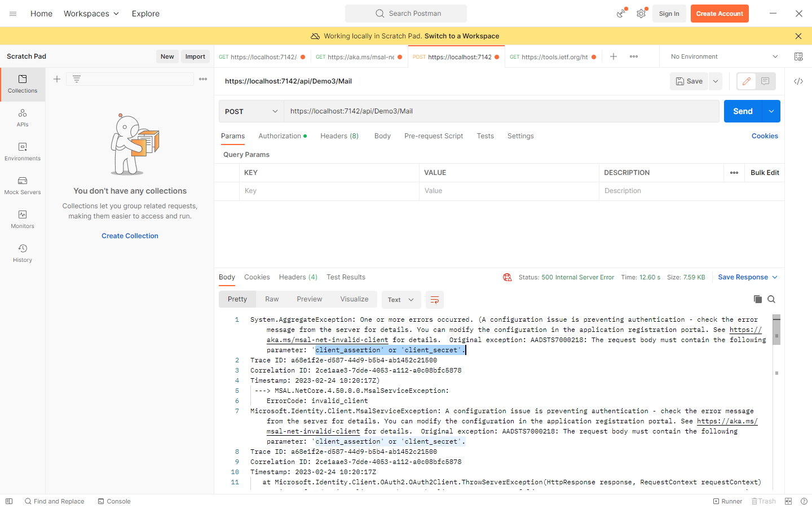Click the request URL input field
Screen dimensions: 812x508
(x=501, y=111)
